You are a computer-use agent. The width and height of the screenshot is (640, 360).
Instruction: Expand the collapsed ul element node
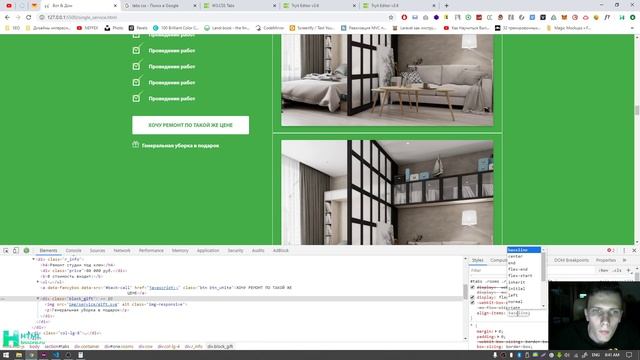coord(38,282)
